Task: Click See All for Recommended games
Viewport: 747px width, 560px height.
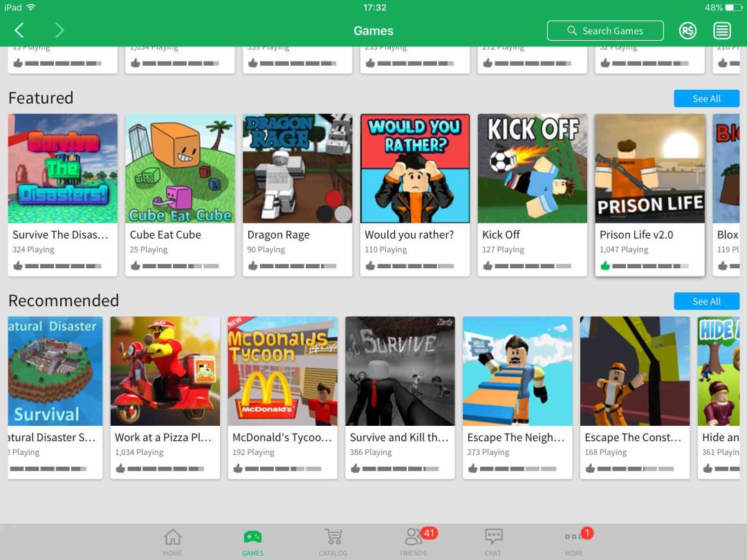Action: (x=706, y=301)
